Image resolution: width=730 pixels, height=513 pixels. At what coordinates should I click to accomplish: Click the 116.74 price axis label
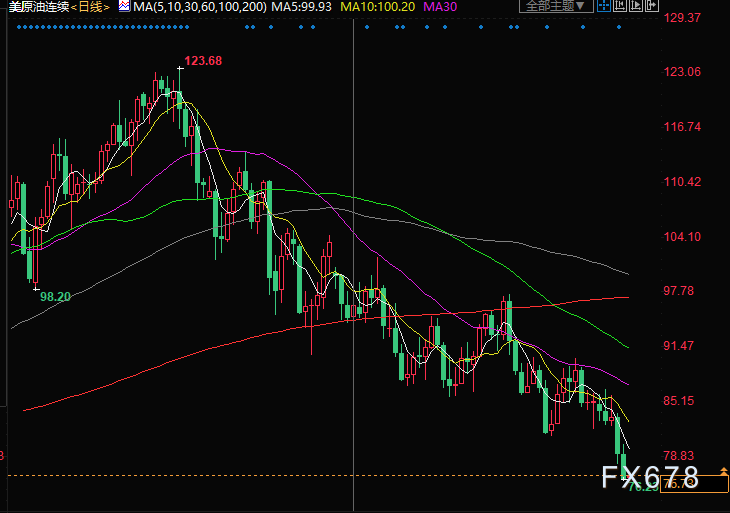coord(682,127)
